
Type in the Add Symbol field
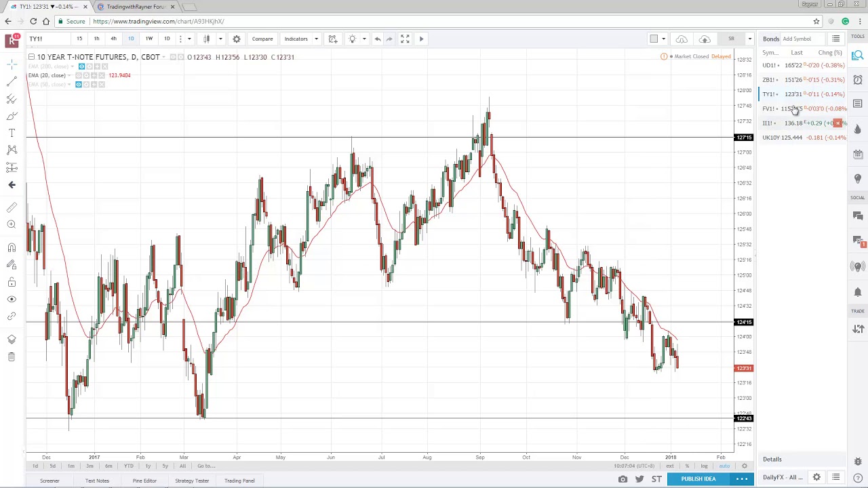click(x=804, y=39)
